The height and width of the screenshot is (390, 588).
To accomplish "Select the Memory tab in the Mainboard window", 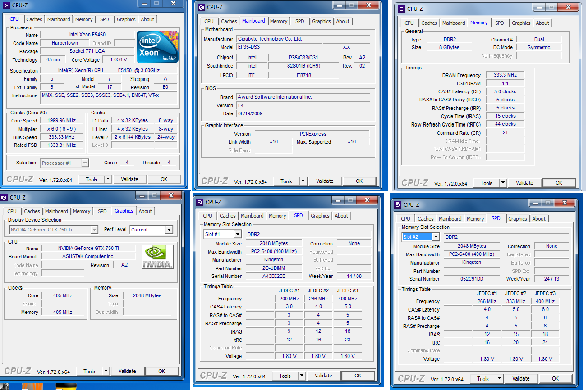I will (279, 21).
